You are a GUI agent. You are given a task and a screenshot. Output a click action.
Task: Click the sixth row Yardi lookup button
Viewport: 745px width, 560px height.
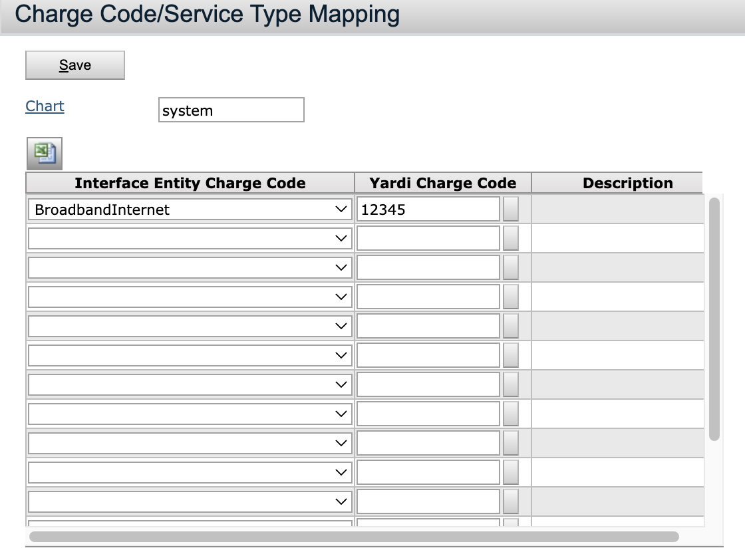click(510, 355)
